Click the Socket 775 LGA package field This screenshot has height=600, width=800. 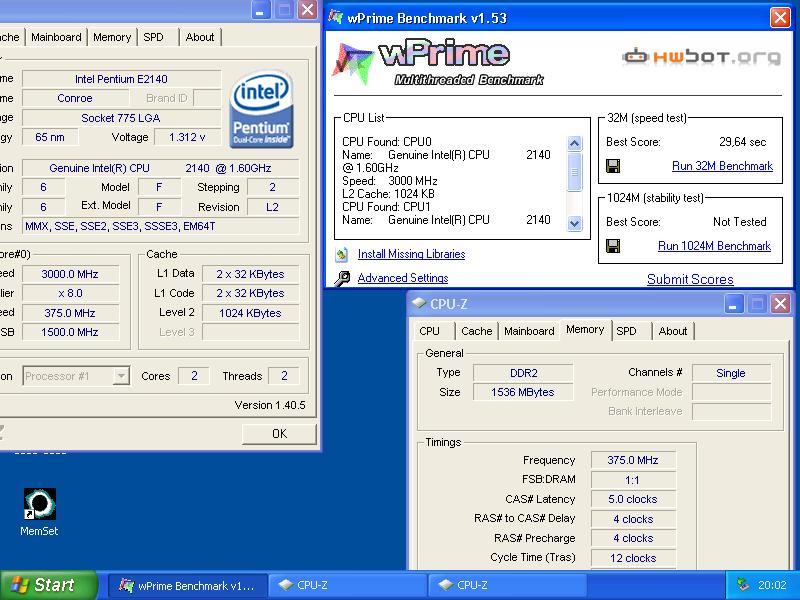[121, 118]
